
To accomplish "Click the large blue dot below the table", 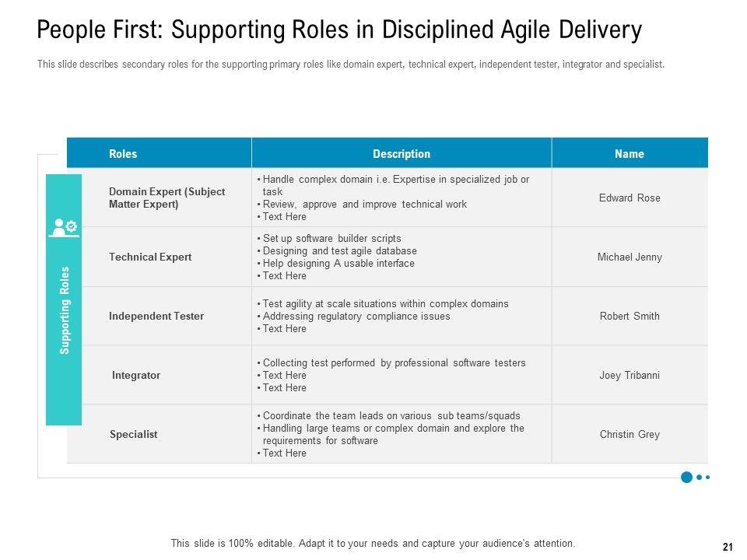I will (x=686, y=477).
